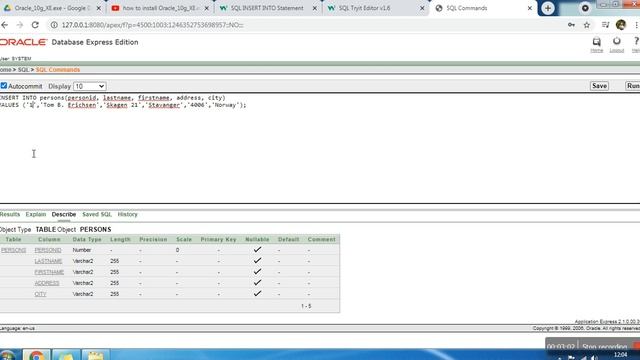
Task: Click the Oracle Database Express Edition logo
Action: coord(69,42)
